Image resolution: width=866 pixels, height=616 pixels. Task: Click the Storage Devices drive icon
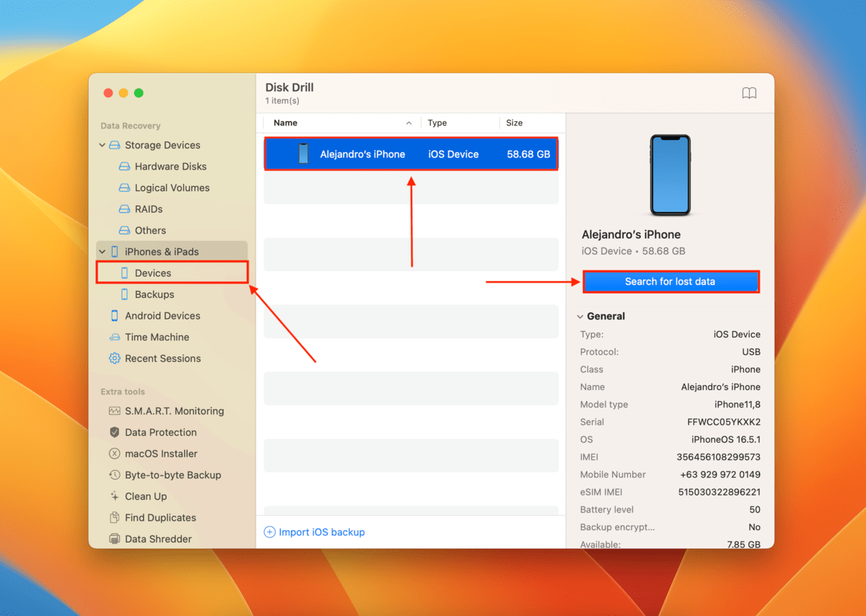coord(114,145)
